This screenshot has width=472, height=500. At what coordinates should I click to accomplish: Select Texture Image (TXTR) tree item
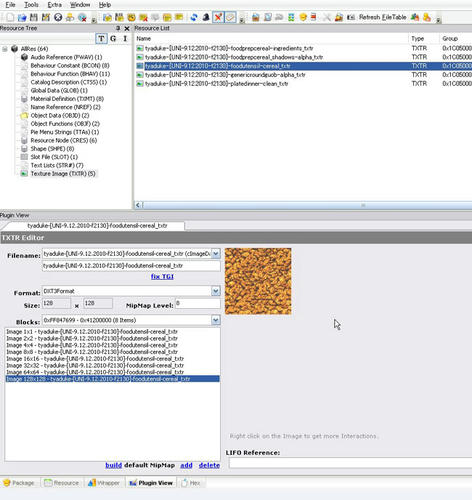pyautogui.click(x=63, y=174)
